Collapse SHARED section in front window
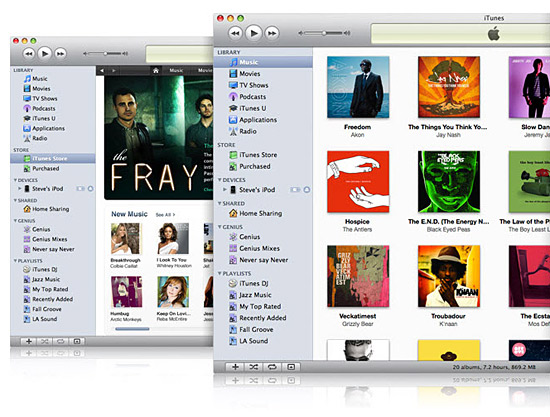The image size is (550, 417). point(220,203)
